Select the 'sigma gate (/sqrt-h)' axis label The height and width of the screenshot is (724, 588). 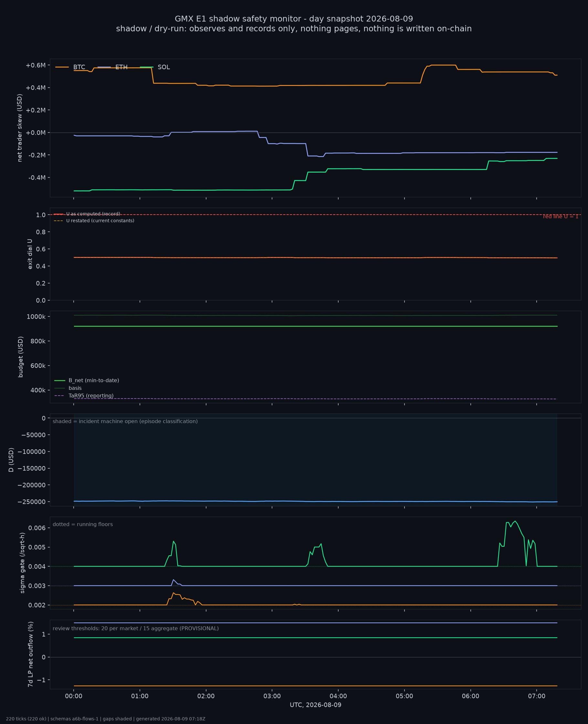[22, 563]
